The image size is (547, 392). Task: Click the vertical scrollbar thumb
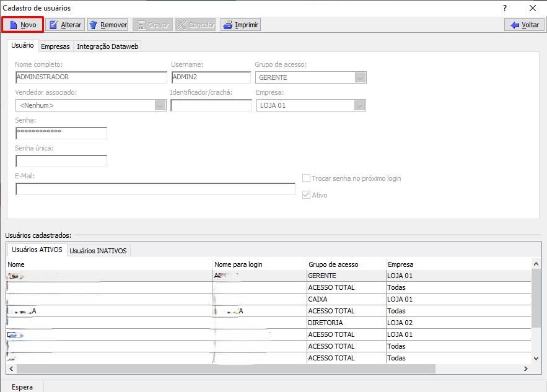click(x=536, y=298)
